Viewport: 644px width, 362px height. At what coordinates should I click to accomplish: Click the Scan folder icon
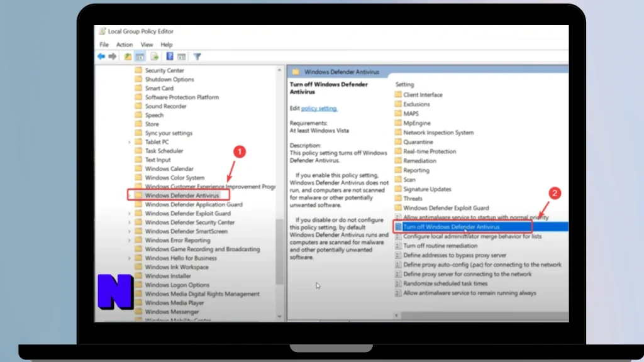point(398,179)
